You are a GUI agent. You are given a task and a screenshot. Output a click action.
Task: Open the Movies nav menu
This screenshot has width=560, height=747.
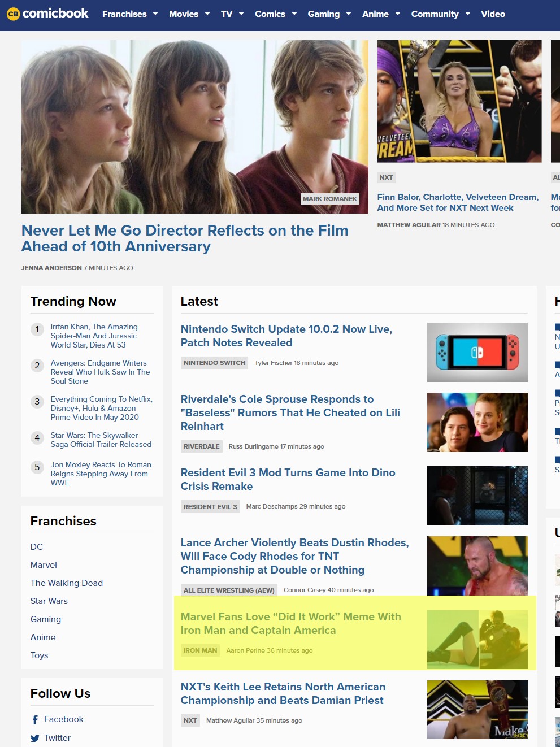[x=184, y=14]
